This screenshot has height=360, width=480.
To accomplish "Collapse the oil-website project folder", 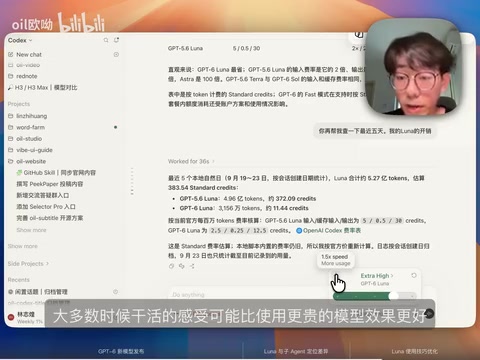I will click(x=31, y=161).
